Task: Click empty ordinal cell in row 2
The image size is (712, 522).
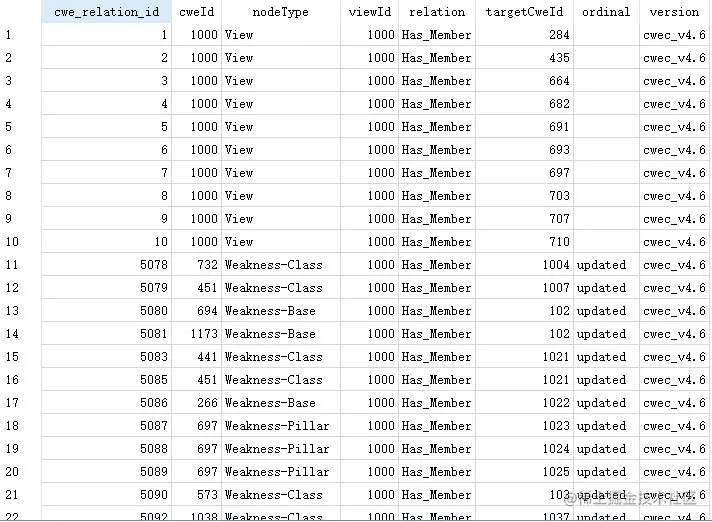Action: (x=606, y=58)
